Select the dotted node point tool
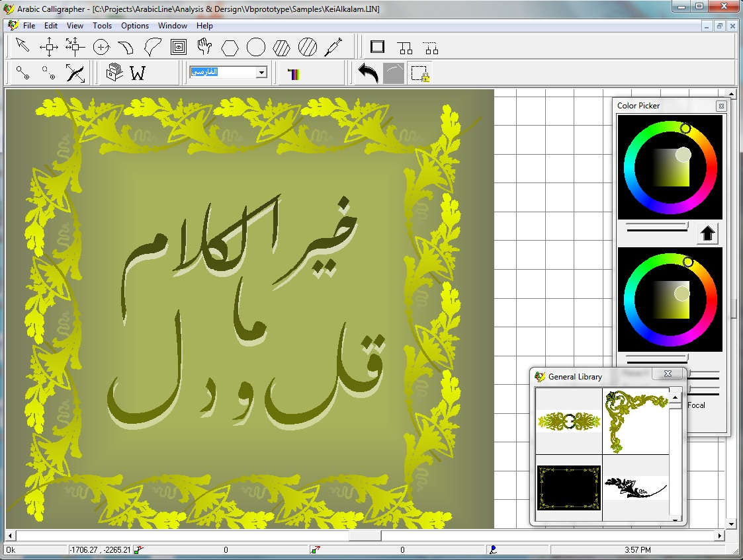Screen dimensions: 743x560 point(48,73)
